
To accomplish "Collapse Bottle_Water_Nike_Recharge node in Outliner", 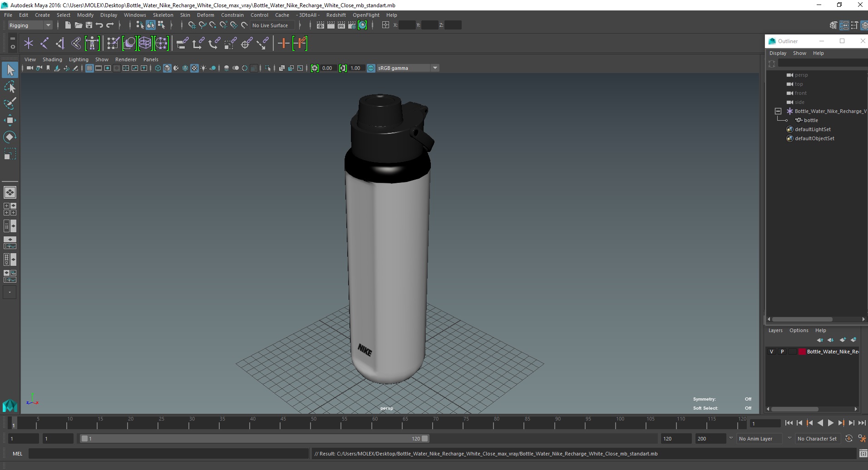I will (778, 111).
